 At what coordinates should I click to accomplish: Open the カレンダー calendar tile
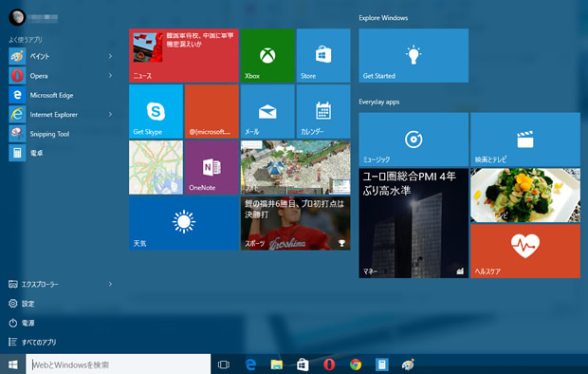coord(323,111)
